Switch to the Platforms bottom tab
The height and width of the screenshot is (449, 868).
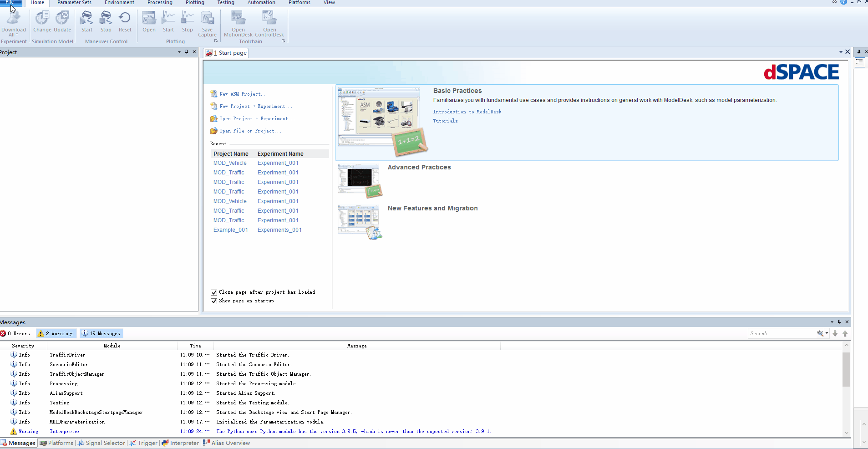pos(56,443)
